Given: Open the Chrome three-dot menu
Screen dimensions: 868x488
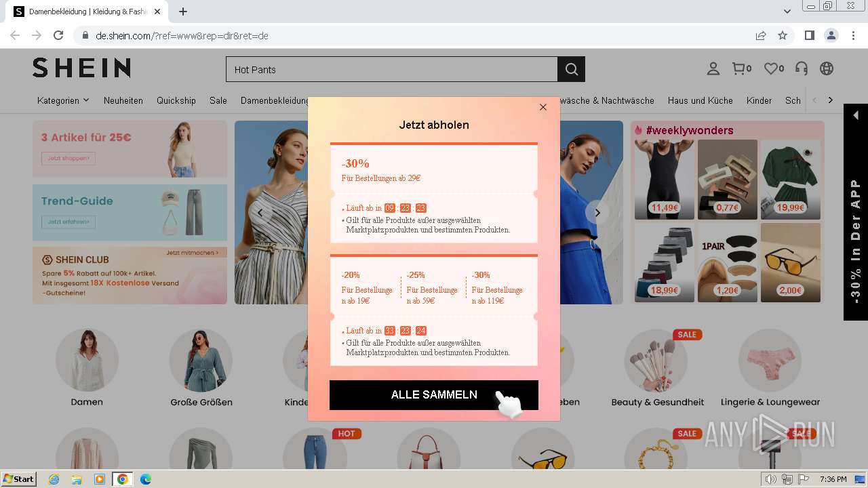Looking at the screenshot, I should click(x=852, y=35).
